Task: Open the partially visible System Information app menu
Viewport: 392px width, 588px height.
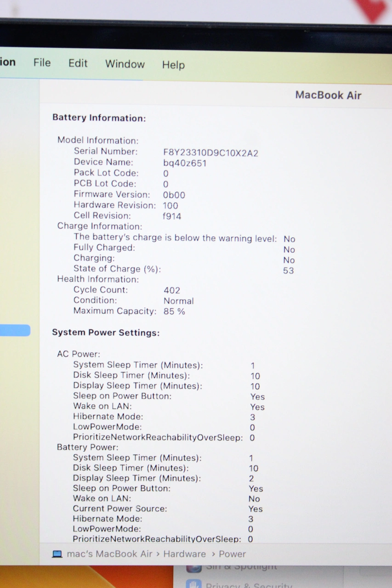Action: (x=7, y=62)
